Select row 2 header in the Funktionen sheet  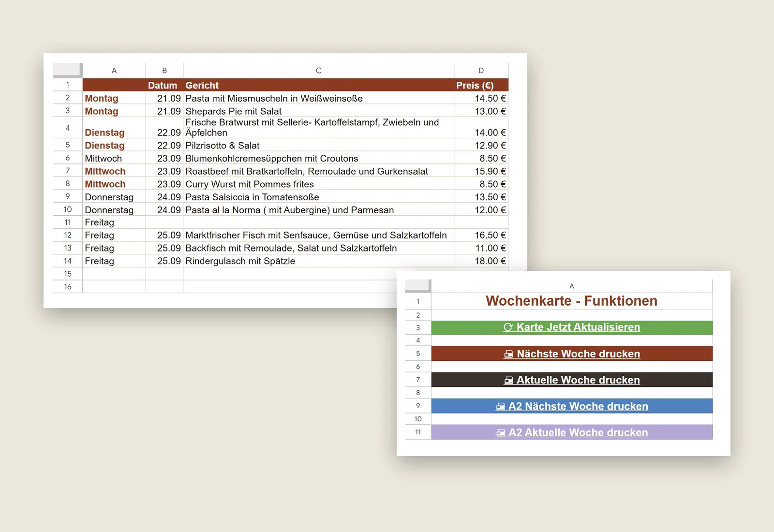pyautogui.click(x=418, y=315)
